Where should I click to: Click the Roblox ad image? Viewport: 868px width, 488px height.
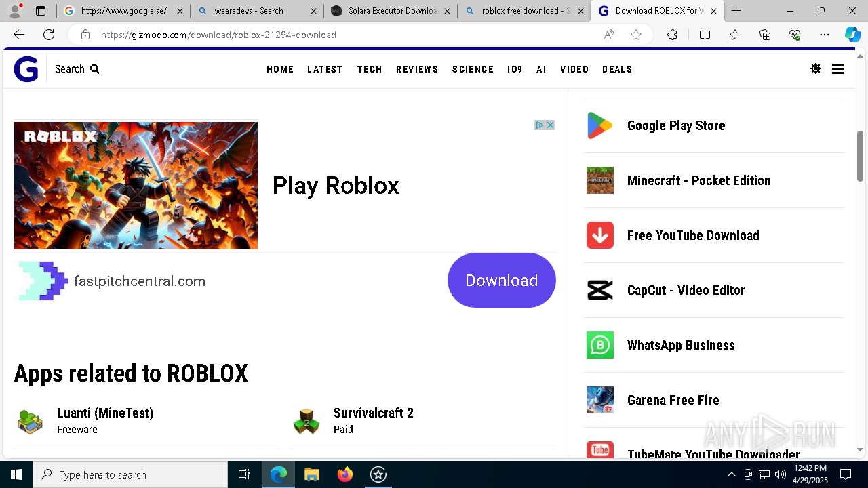(x=136, y=186)
